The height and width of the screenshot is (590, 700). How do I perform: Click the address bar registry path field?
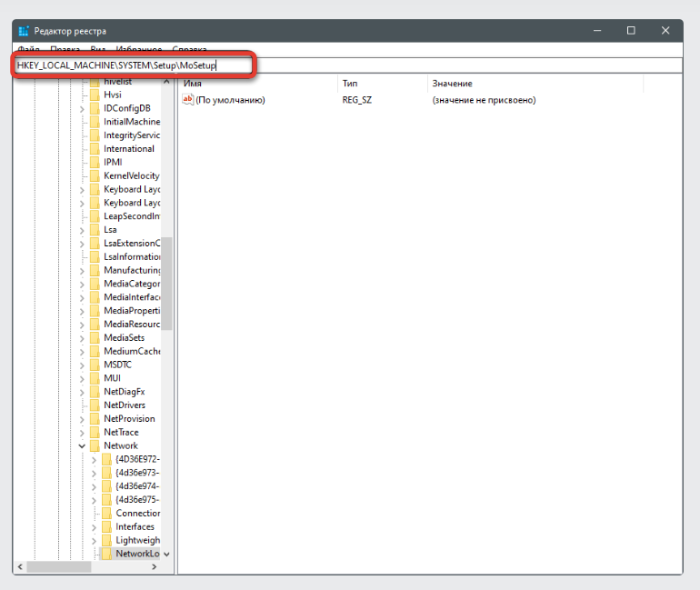[348, 65]
